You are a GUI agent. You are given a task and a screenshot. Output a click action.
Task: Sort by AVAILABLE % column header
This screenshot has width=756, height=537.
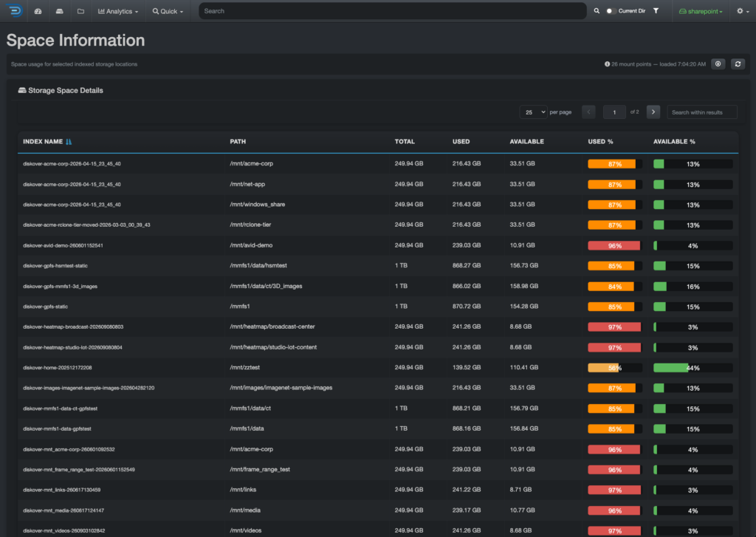(x=674, y=141)
